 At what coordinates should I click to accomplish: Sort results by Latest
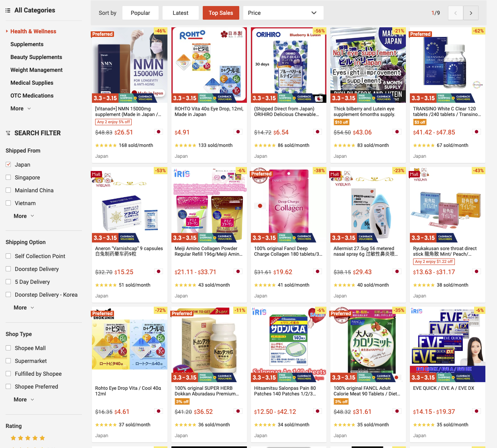point(181,13)
